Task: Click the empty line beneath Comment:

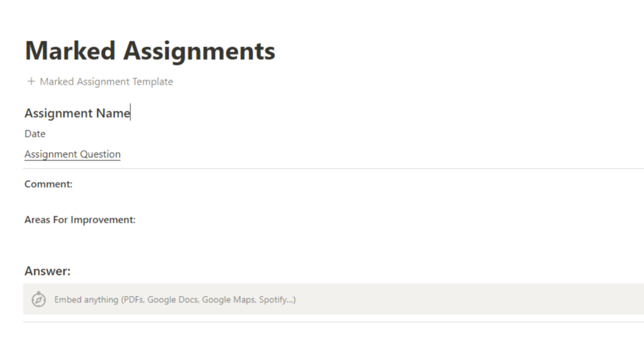Action: coord(192,201)
